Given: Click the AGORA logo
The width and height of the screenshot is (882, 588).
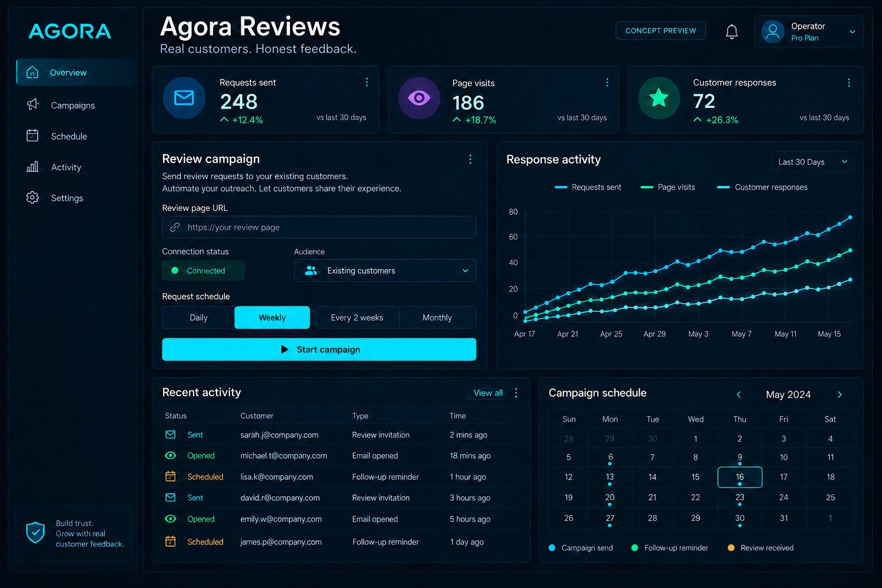Looking at the screenshot, I should 69,31.
